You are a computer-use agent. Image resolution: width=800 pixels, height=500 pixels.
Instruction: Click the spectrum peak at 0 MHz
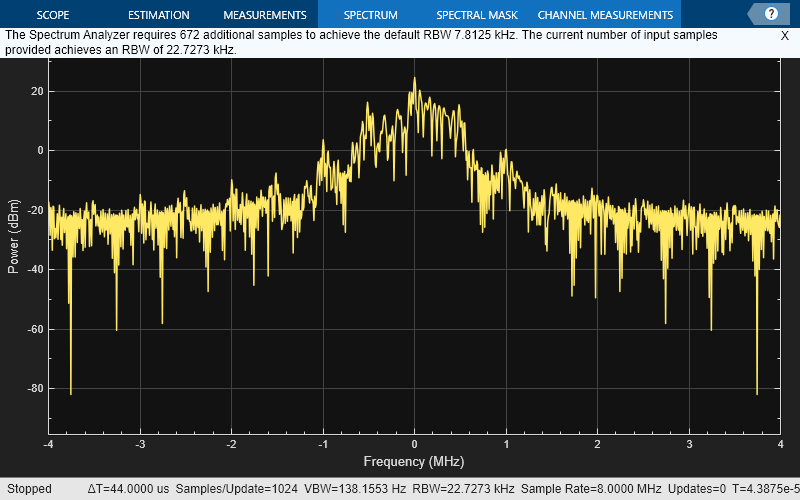(x=414, y=79)
